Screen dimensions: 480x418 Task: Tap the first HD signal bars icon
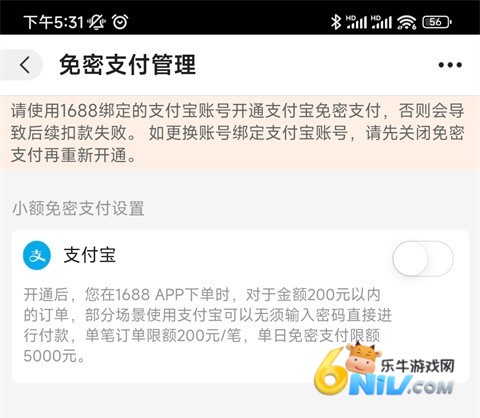click(x=356, y=22)
